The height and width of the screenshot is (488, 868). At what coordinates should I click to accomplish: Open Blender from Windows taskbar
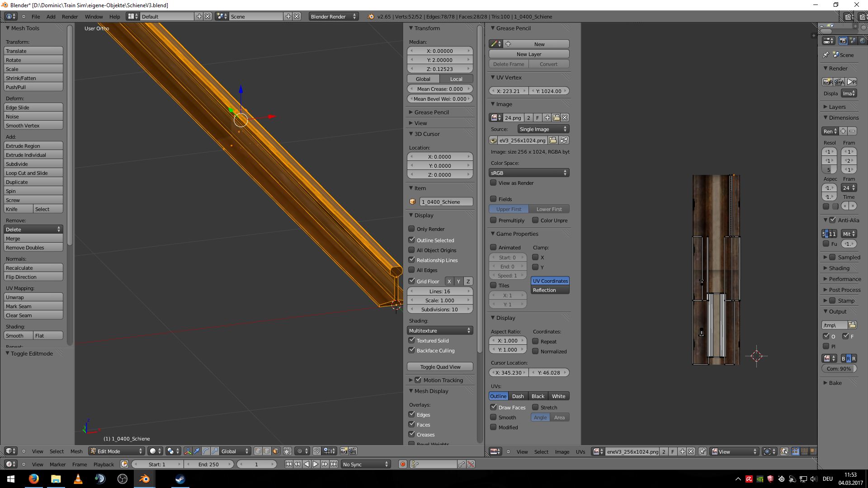(144, 479)
